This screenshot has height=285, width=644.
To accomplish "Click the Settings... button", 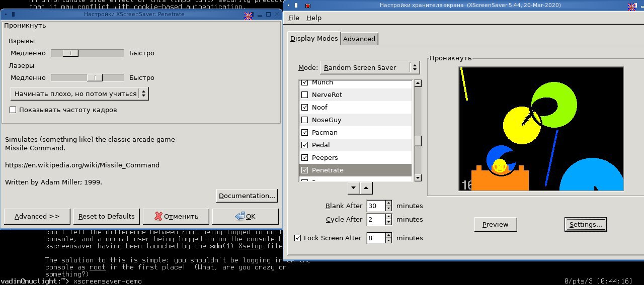I will coord(586,224).
